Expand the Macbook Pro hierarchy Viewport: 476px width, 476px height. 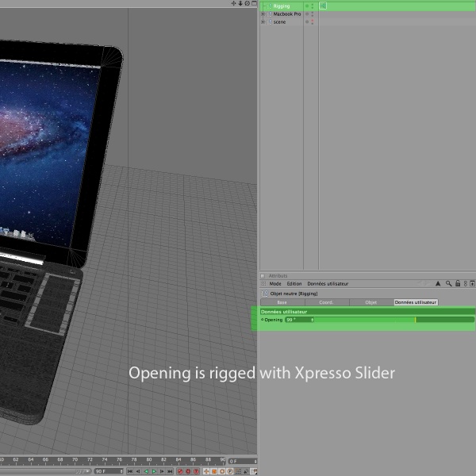pyautogui.click(x=263, y=13)
